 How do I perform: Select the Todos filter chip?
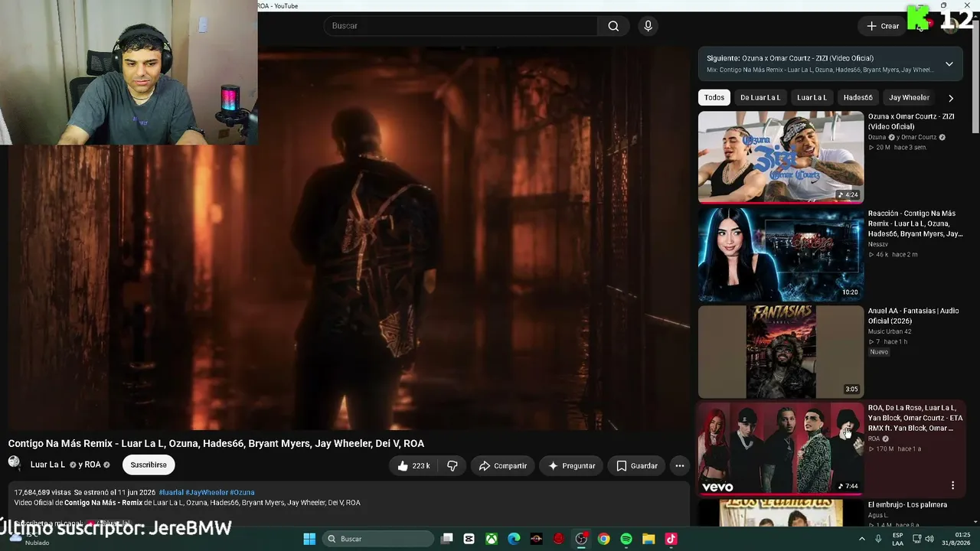pyautogui.click(x=714, y=98)
